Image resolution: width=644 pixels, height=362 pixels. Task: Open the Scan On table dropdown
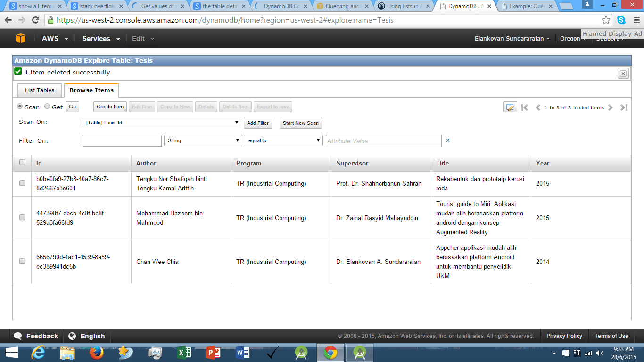[162, 123]
